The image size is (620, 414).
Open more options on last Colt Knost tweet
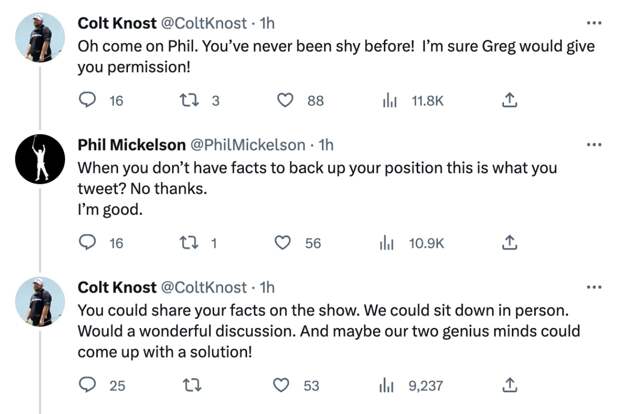coord(594,287)
